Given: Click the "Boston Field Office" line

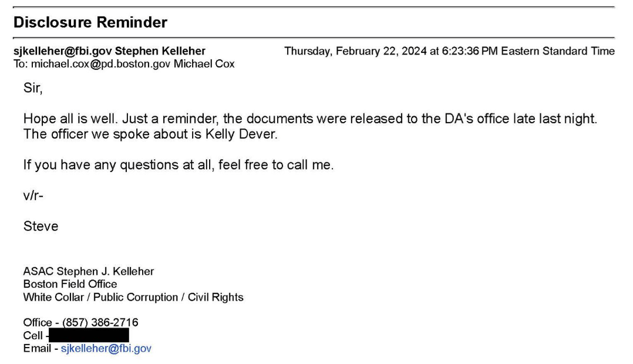Looking at the screenshot, I should (x=70, y=284).
